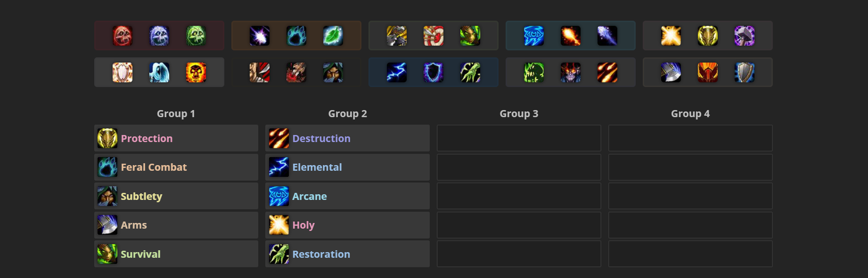Screen dimensions: 868x278
Task: Select the Survival entry in Group 1
Action: pos(176,254)
